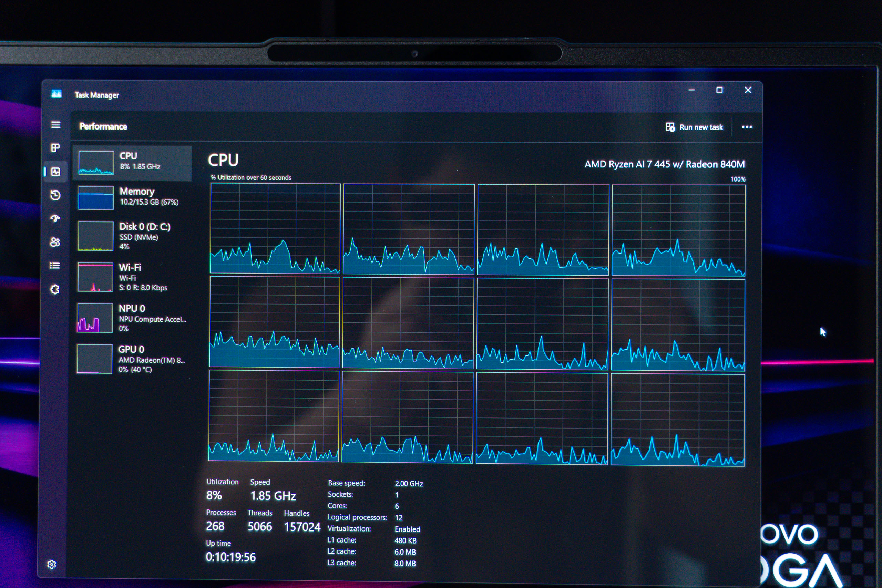Click the bottom-right logical processor graph
The width and height of the screenshot is (882, 588).
pyautogui.click(x=678, y=420)
